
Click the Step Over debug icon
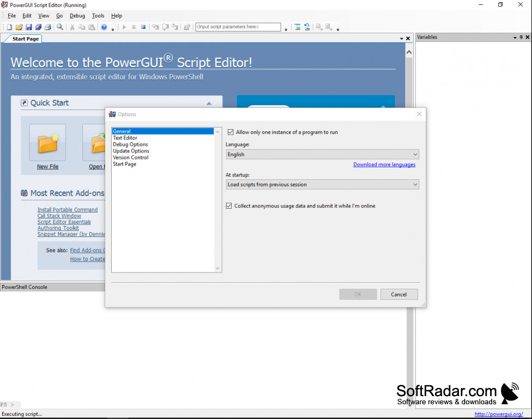coord(166,27)
